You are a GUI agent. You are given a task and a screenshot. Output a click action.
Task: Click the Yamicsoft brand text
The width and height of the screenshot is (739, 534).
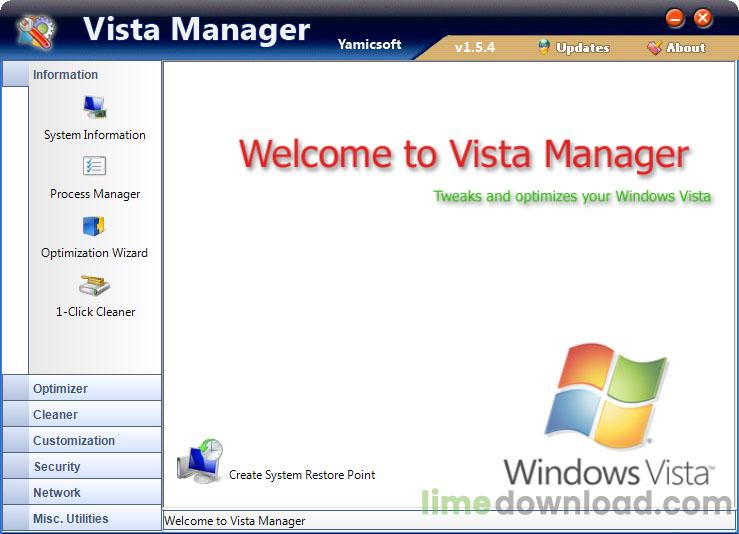click(370, 44)
